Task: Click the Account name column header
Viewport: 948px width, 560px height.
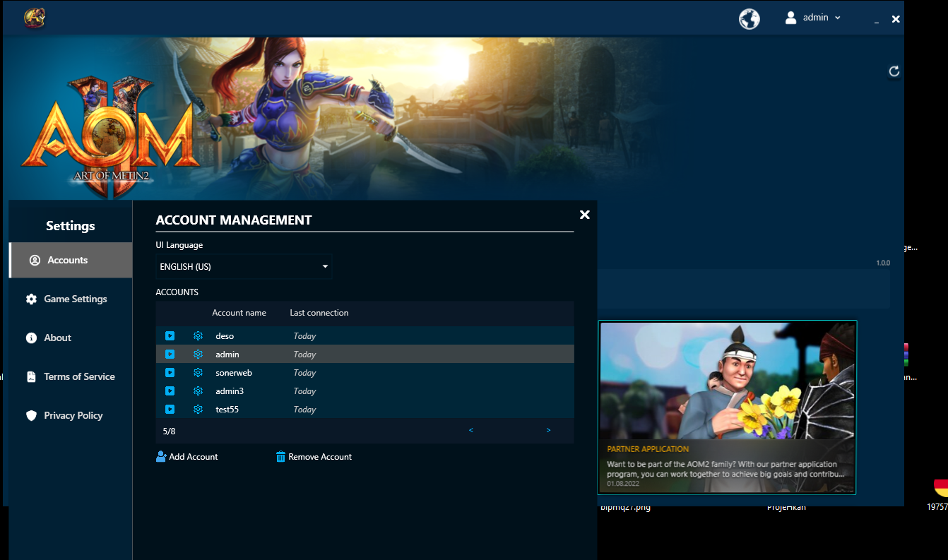Action: [239, 313]
